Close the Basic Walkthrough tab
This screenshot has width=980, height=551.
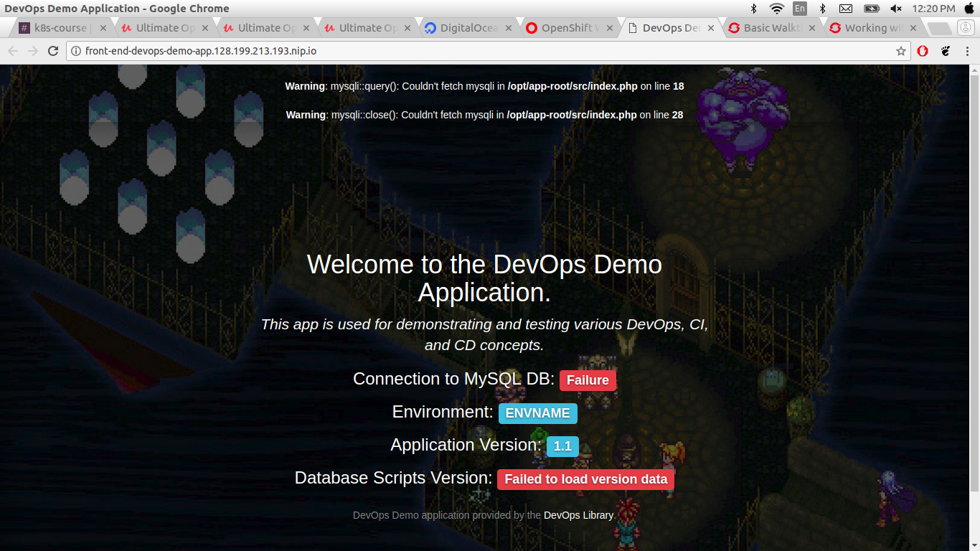coord(813,28)
